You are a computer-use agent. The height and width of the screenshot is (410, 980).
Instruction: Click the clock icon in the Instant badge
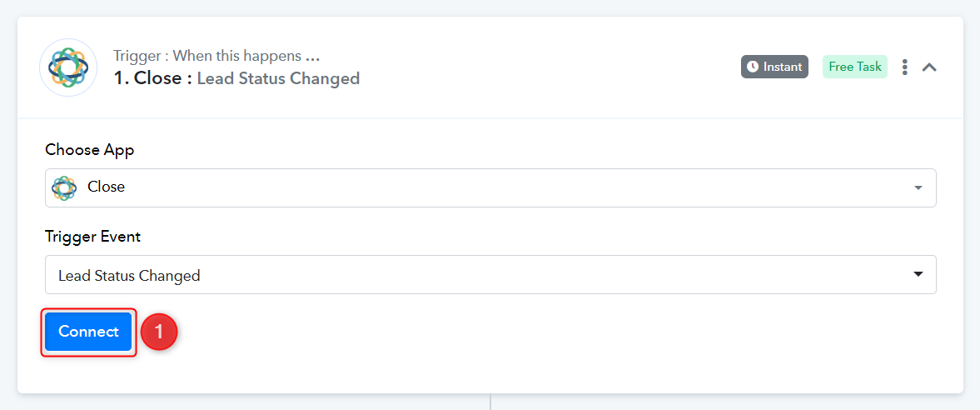(754, 67)
